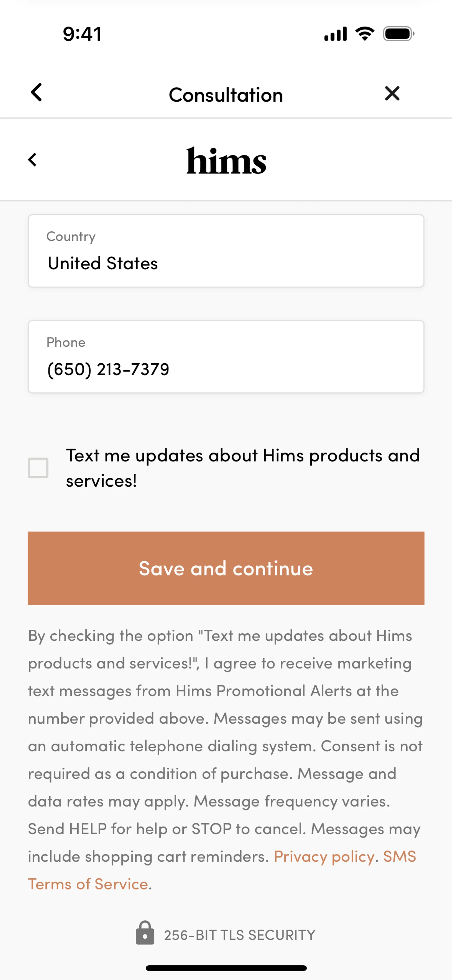The width and height of the screenshot is (452, 980).
Task: Tap the lock security icon
Action: coord(145,933)
